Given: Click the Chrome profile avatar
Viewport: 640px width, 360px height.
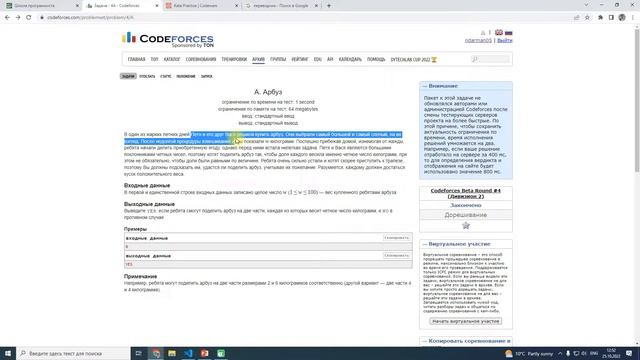Looking at the screenshot, I should 622,18.
